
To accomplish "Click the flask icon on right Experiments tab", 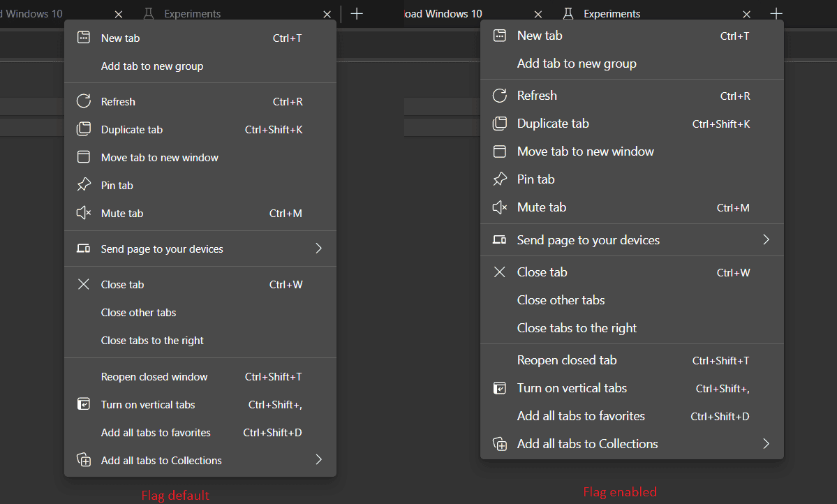I will pyautogui.click(x=568, y=14).
